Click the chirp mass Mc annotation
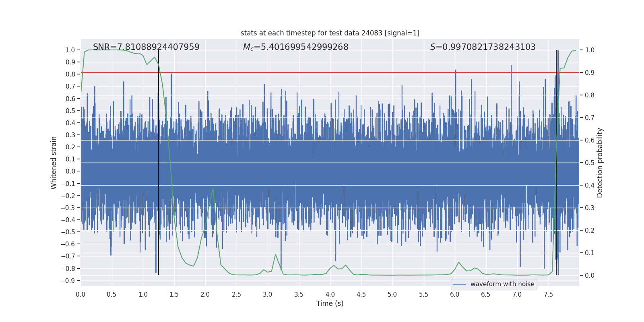The width and height of the screenshot is (644, 322). tap(295, 47)
